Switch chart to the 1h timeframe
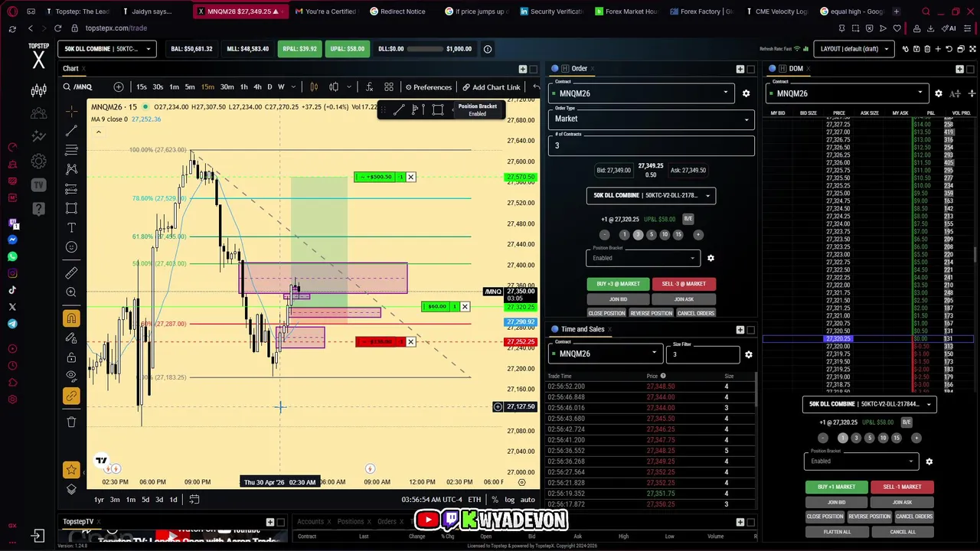 [x=243, y=87]
